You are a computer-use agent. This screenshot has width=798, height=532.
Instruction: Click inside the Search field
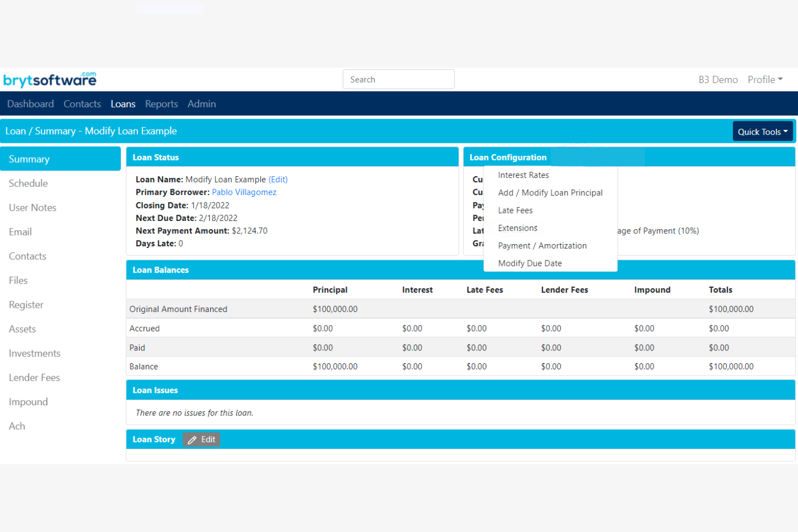[398, 79]
